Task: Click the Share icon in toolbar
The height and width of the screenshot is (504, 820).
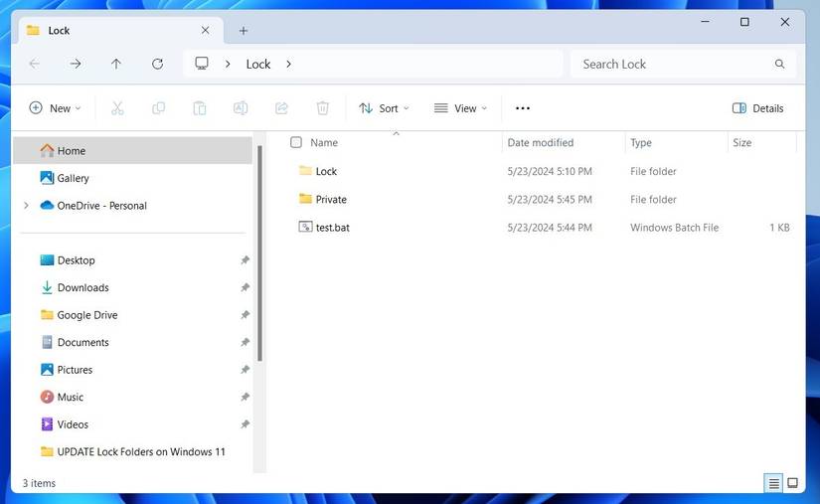Action: tap(281, 108)
